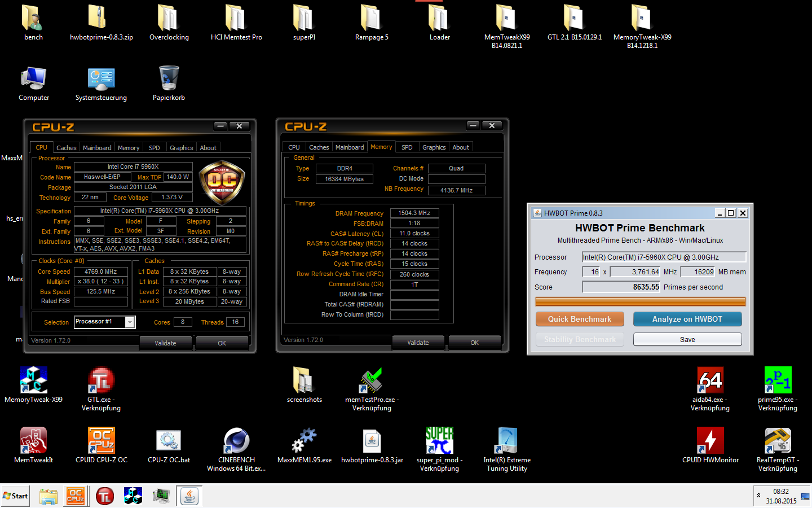Start the Quick Benchmark in HWBOT Prime
Viewport: 812px width, 508px height.
580,319
